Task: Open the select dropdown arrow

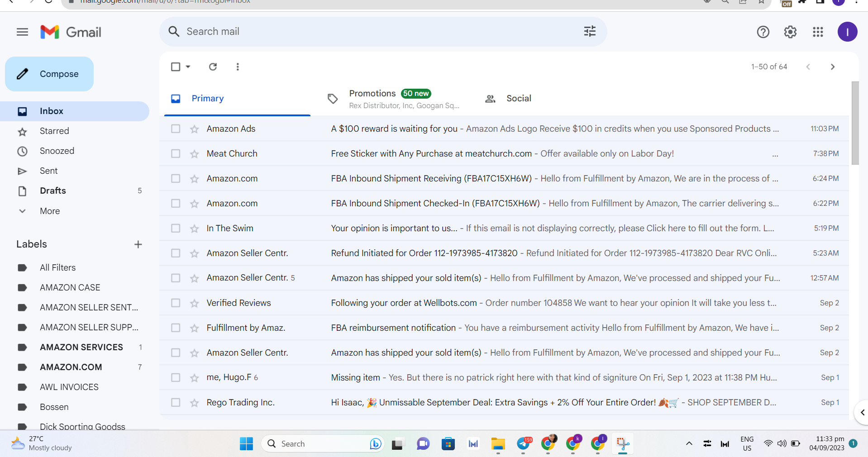Action: (188, 67)
